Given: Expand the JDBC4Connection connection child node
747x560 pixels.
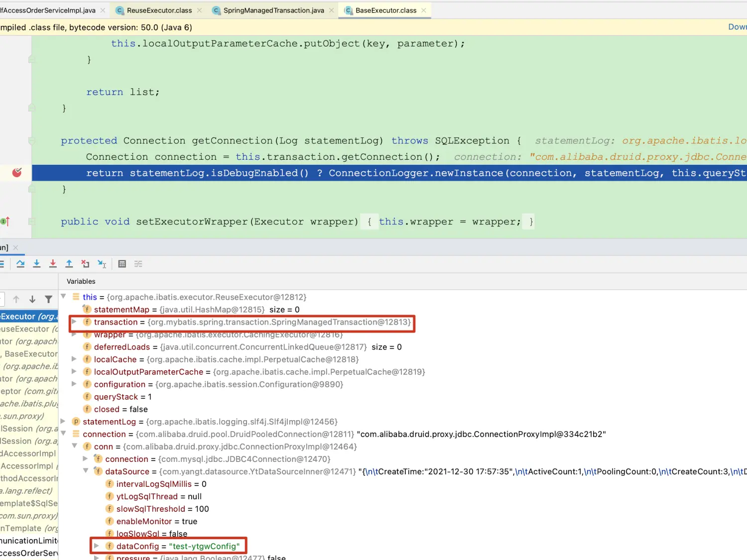Looking at the screenshot, I should coord(85,459).
